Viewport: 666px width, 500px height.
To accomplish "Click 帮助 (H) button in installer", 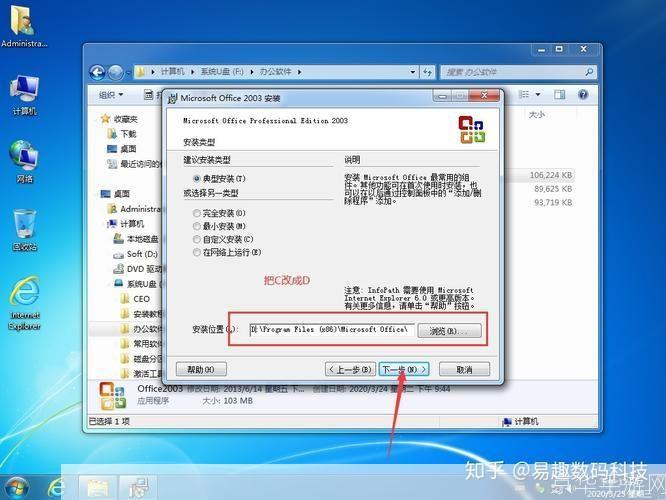I will click(x=201, y=370).
